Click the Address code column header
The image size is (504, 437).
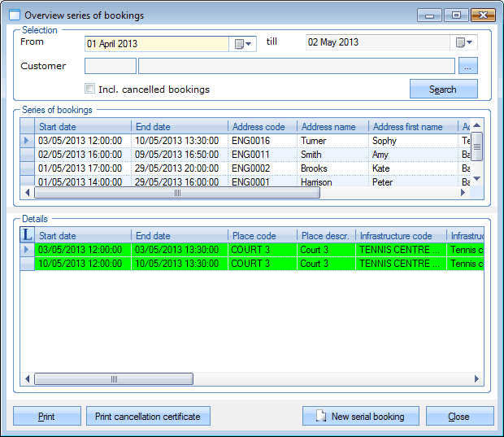click(263, 127)
